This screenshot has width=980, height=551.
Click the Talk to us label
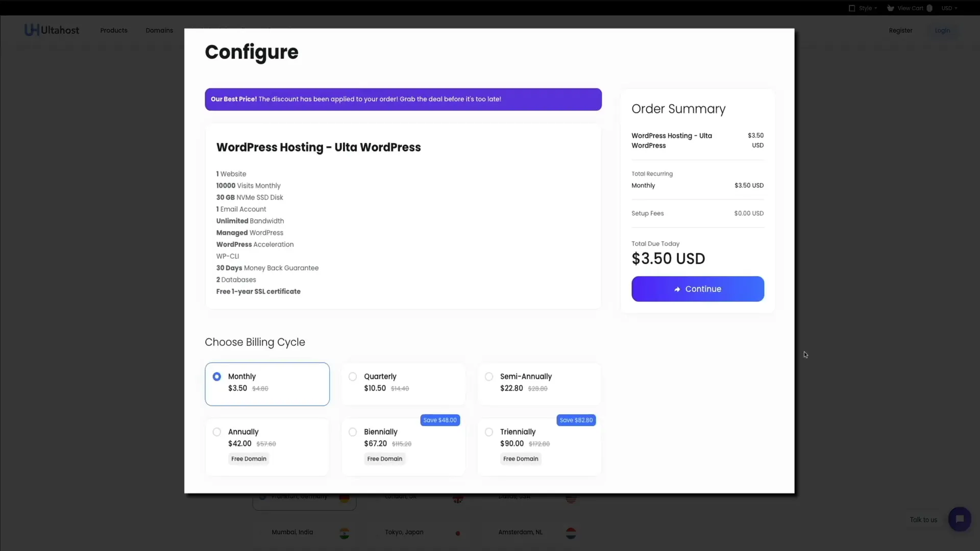point(923,520)
